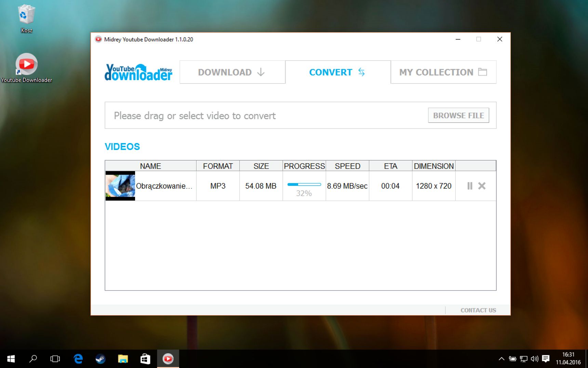Switch to the DOWNLOAD tab
Image resolution: width=588 pixels, height=368 pixels.
(232, 72)
